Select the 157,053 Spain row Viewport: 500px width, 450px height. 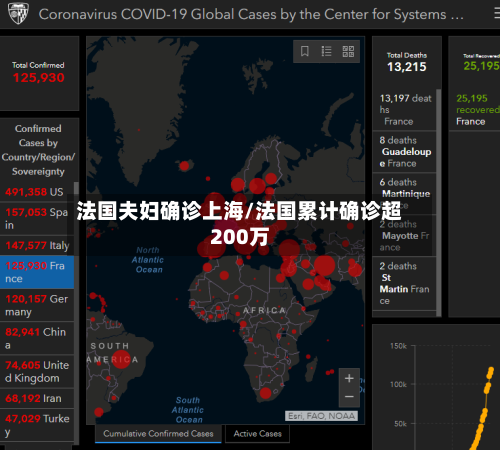pyautogui.click(x=37, y=218)
